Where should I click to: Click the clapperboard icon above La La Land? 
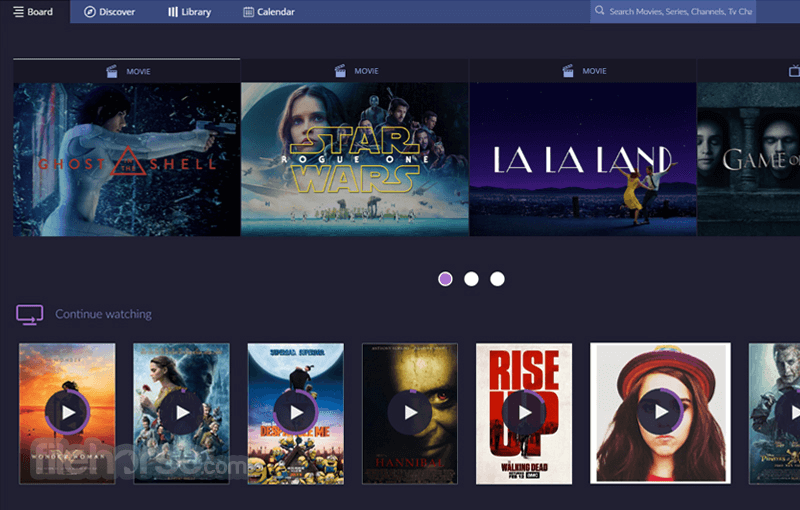[x=568, y=71]
